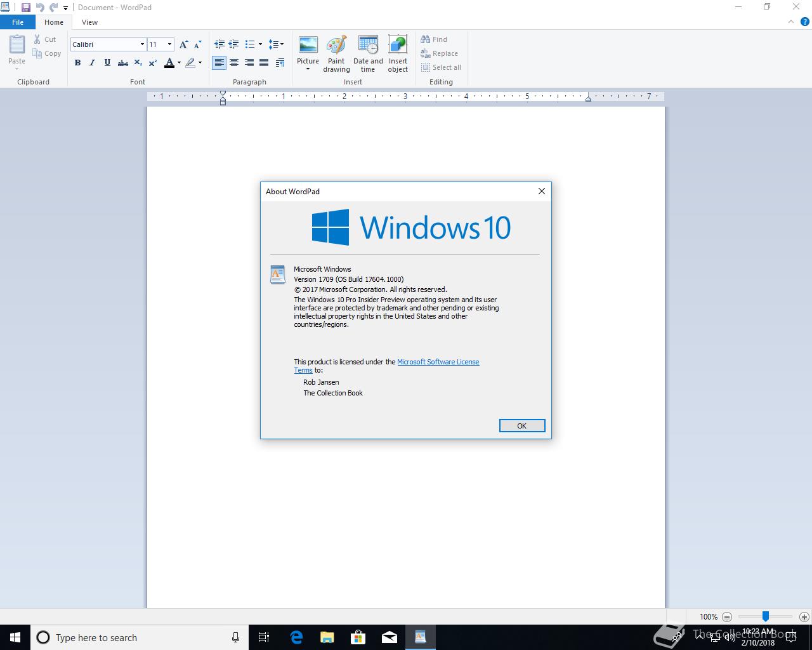
Task: Insert a Paint drawing
Action: pos(336,54)
